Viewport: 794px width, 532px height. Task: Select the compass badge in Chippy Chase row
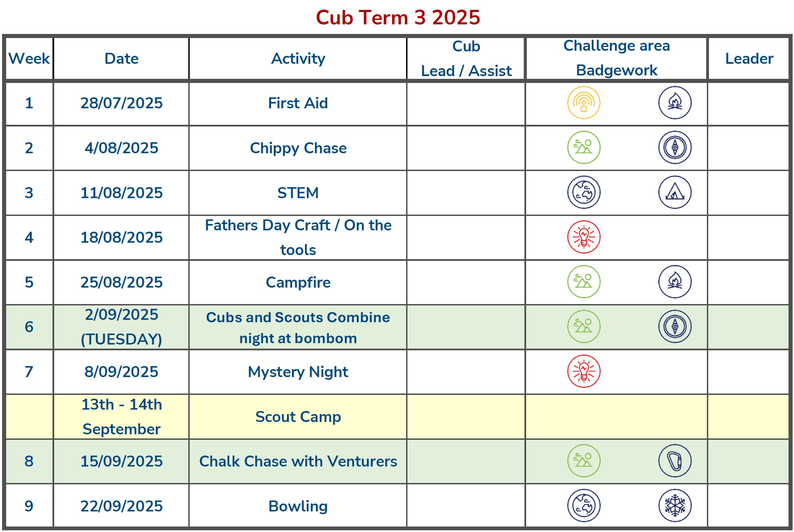point(674,148)
